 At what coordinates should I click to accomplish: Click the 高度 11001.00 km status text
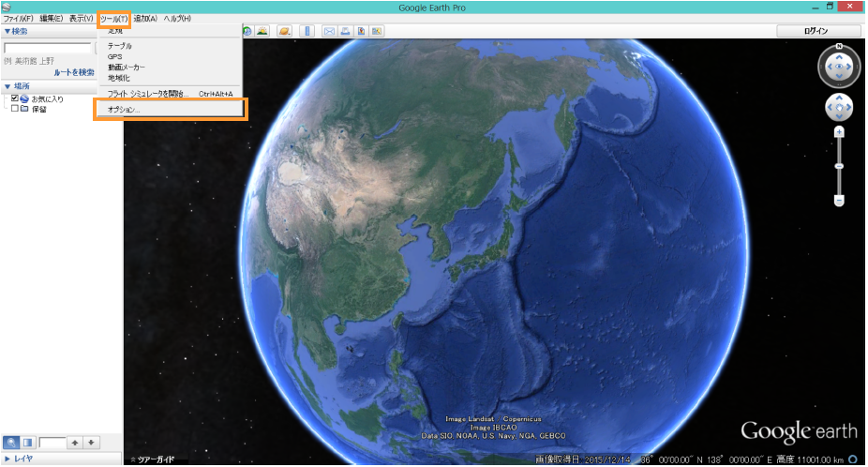pyautogui.click(x=810, y=459)
